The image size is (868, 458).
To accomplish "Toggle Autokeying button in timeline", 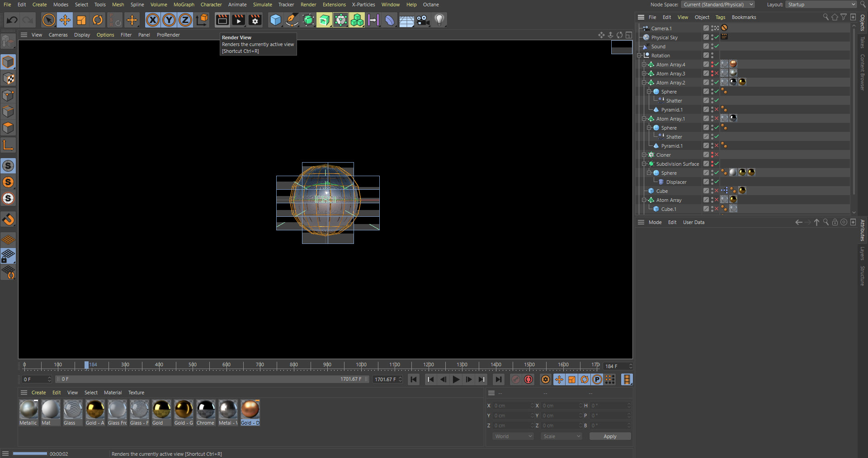I will (528, 379).
